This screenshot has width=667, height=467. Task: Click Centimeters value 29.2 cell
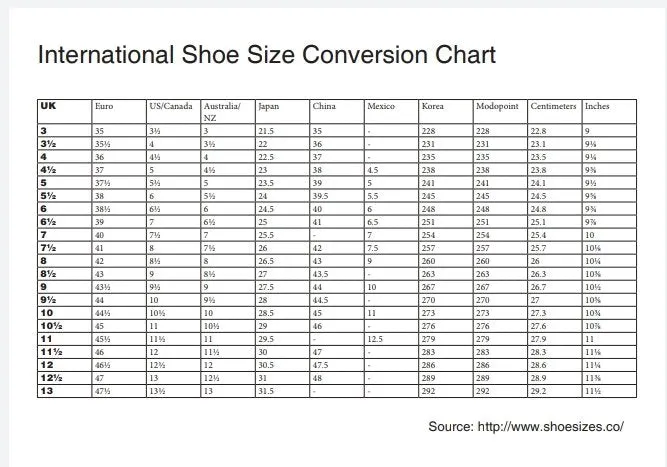[538, 391]
